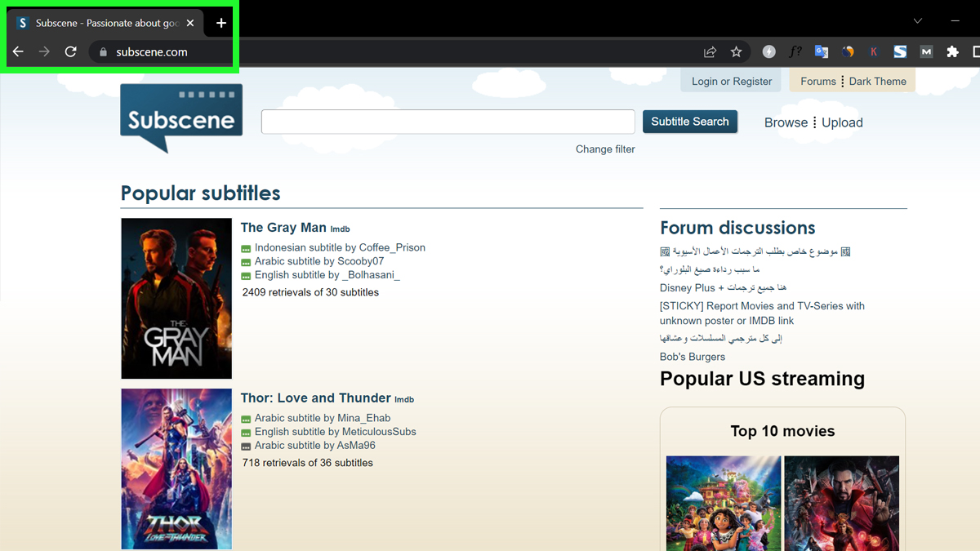Open English subtitle by _Bolhasani_

coord(327,275)
